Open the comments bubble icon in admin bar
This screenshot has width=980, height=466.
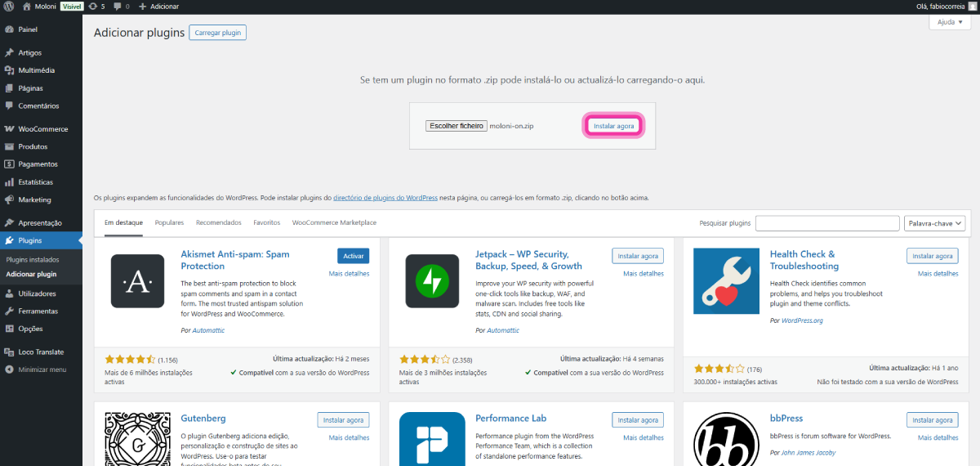coord(118,7)
